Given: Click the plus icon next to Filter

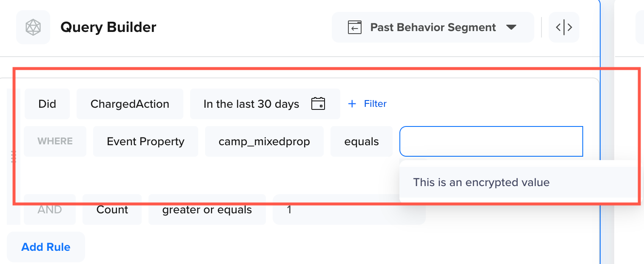Looking at the screenshot, I should (x=352, y=103).
